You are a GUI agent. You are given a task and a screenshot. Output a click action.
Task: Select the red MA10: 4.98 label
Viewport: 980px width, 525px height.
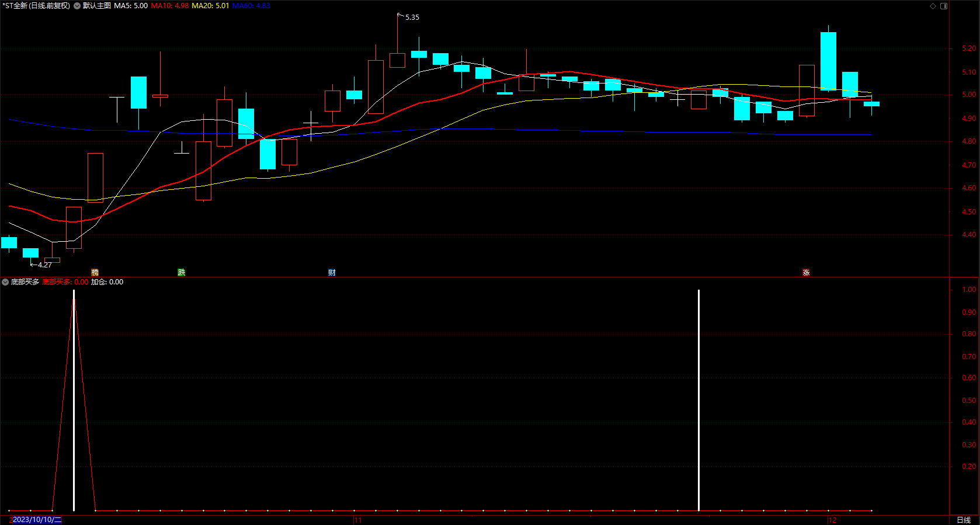pyautogui.click(x=170, y=6)
